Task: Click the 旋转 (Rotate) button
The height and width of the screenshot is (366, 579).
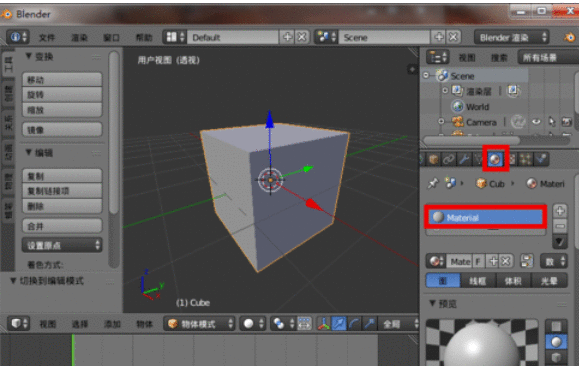Action: click(x=62, y=95)
